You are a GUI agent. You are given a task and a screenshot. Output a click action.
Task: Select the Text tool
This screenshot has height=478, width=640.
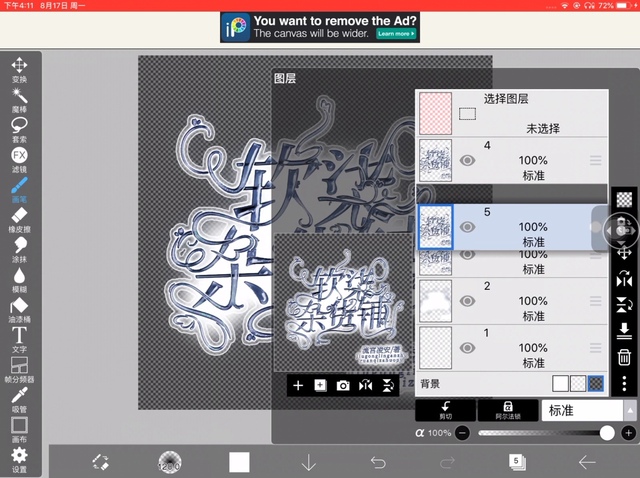pos(19,336)
